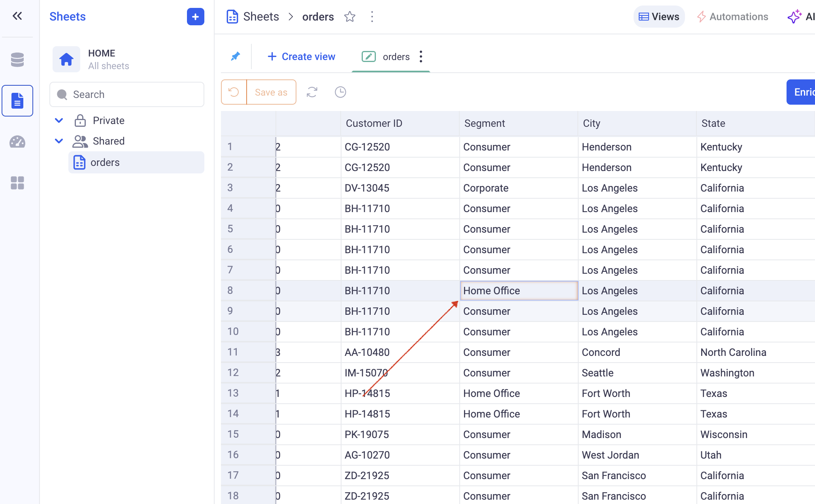This screenshot has width=815, height=504.
Task: Click the Save as button
Action: click(271, 92)
